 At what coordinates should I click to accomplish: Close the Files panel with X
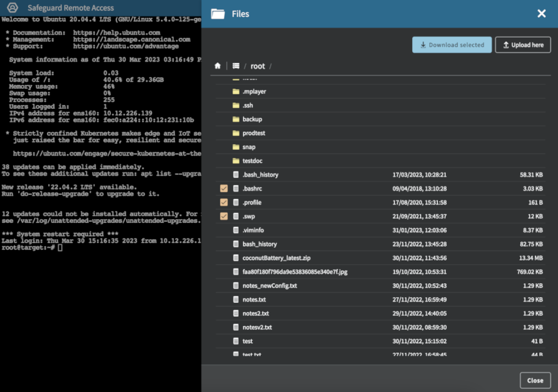[x=541, y=13]
